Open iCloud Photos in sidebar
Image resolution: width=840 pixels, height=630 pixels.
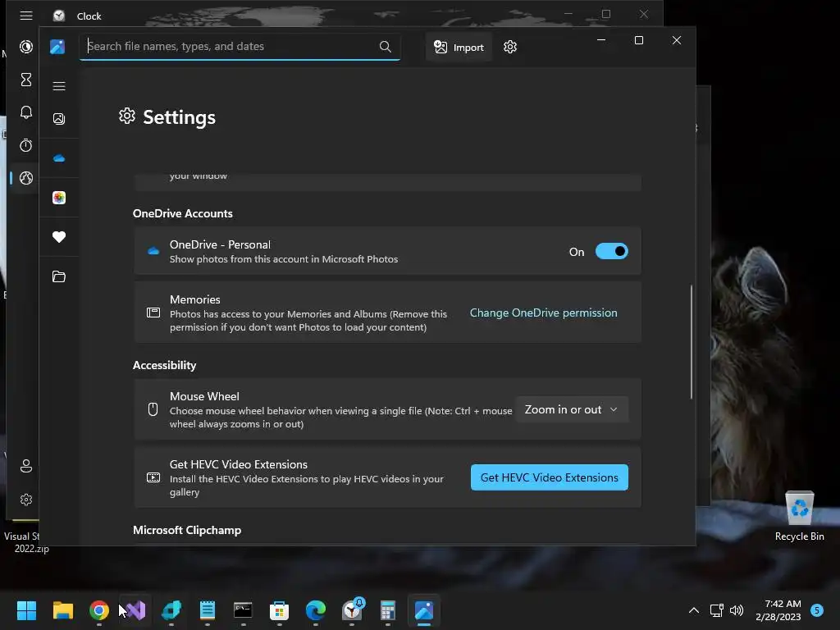click(59, 198)
